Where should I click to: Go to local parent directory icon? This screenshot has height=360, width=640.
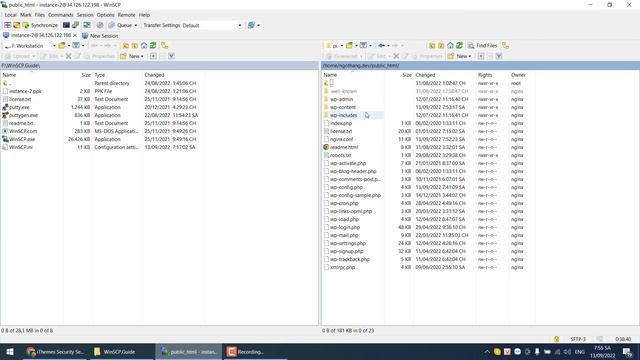[126, 46]
